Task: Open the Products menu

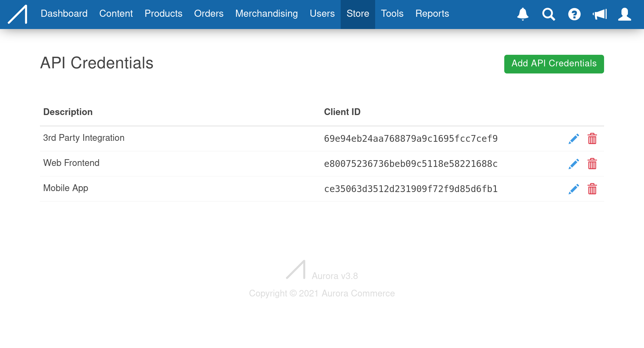Action: point(163,14)
